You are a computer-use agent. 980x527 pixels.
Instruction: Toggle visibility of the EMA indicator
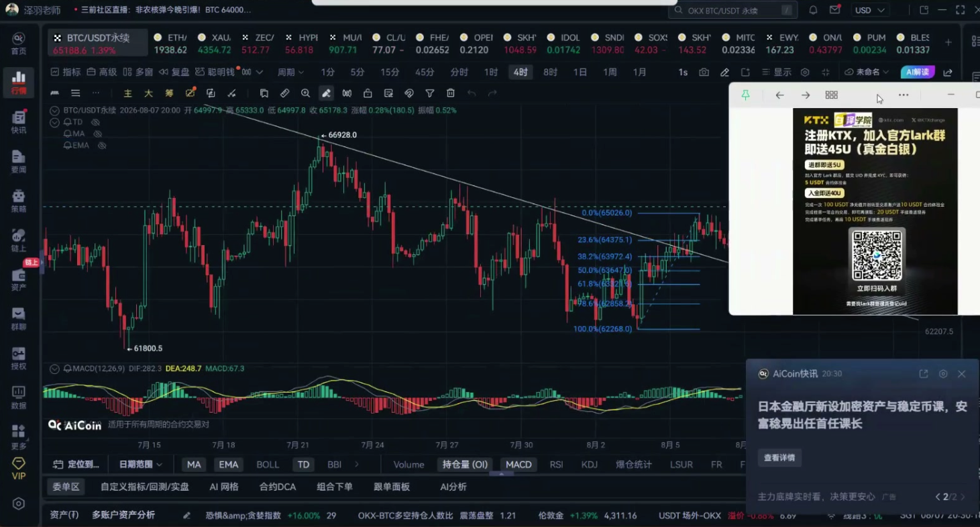pos(102,145)
